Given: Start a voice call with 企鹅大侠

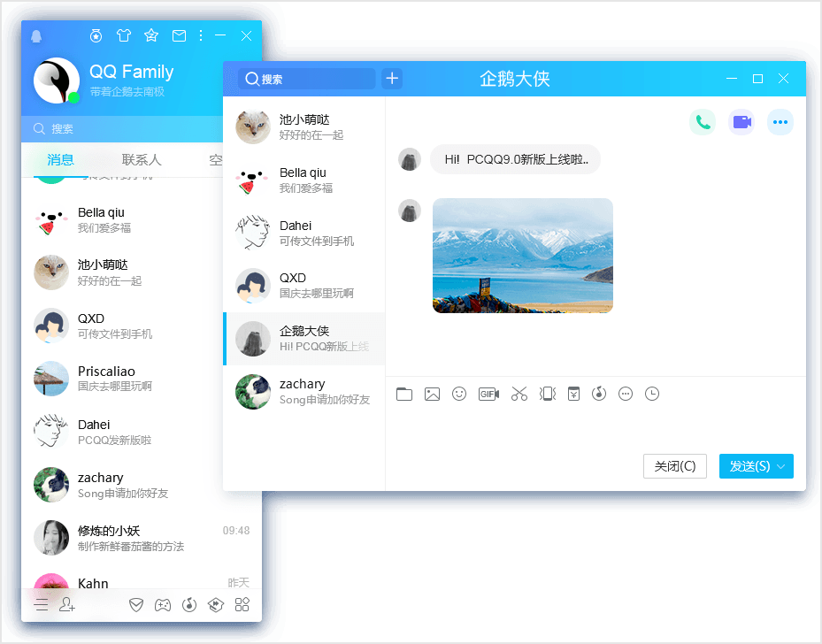Looking at the screenshot, I should [703, 122].
